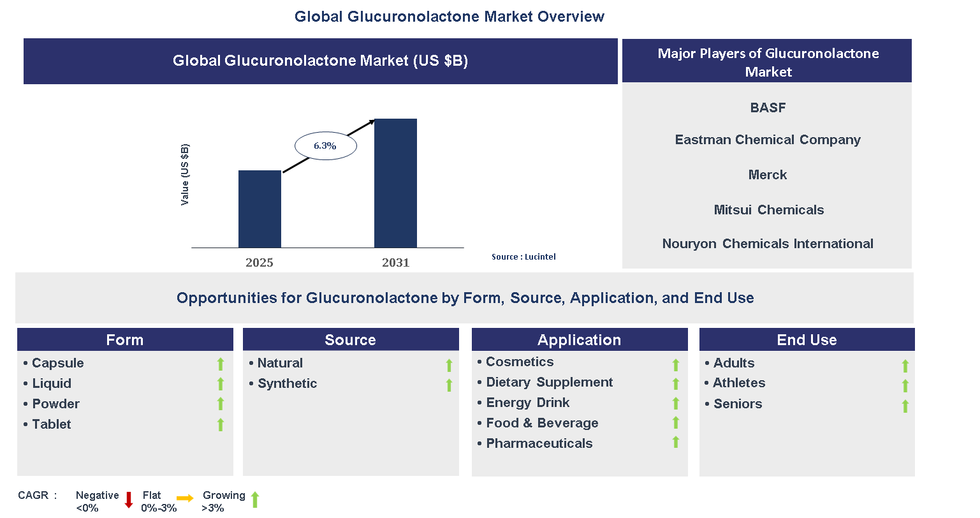Image resolution: width=980 pixels, height=518 pixels.
Task: Click the Food & Beverage application item
Action: coord(543,423)
